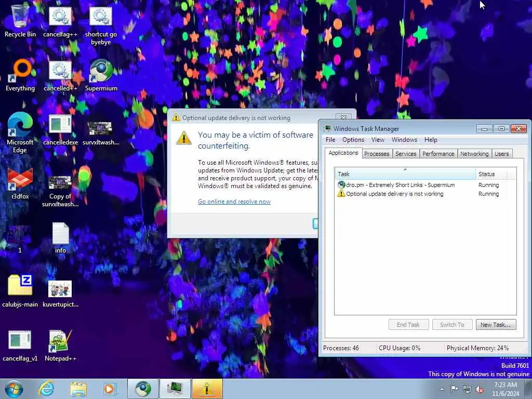532x399 pixels.
Task: Open the Windows menu in Task Manager
Action: [404, 140]
